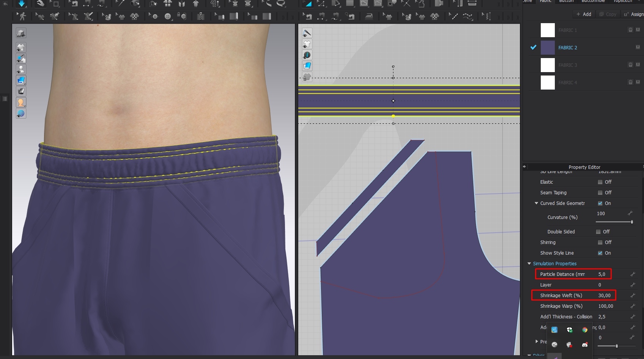The height and width of the screenshot is (359, 644).
Task: Open the Buttonhole tab
Action: coord(593,1)
